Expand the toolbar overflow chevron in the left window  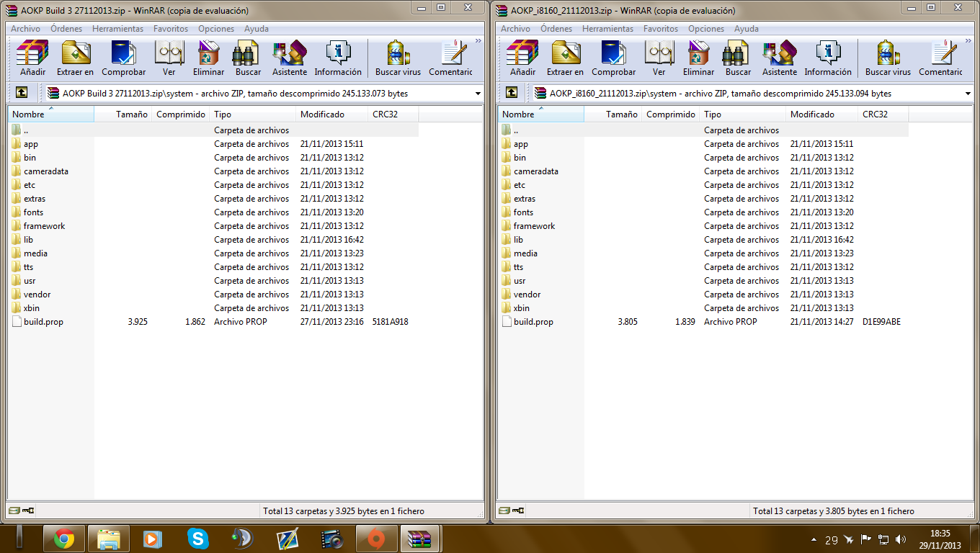[x=477, y=42]
